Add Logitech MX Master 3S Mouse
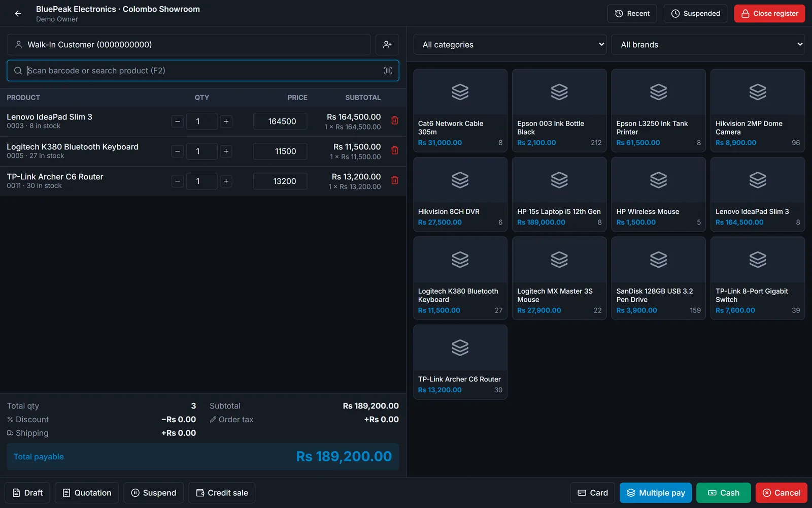812x508 pixels. 559,278
